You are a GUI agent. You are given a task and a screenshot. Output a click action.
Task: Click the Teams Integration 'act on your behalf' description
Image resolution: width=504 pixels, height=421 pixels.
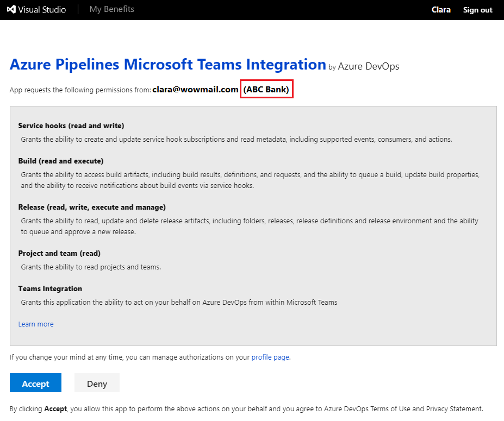pyautogui.click(x=179, y=303)
